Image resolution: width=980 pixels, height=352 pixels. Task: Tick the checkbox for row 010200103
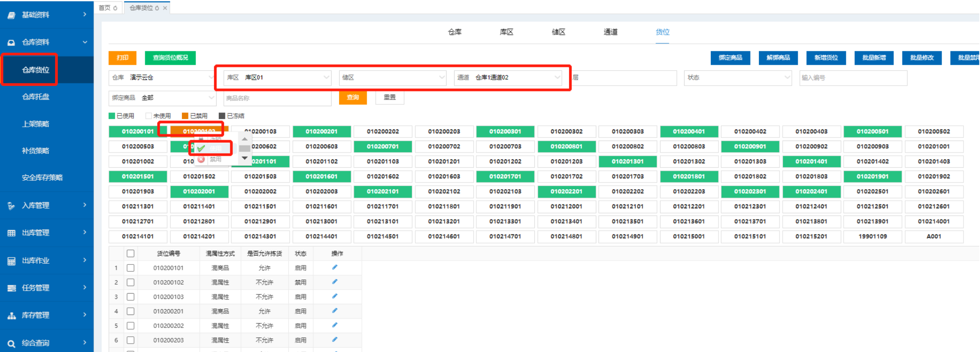131,297
